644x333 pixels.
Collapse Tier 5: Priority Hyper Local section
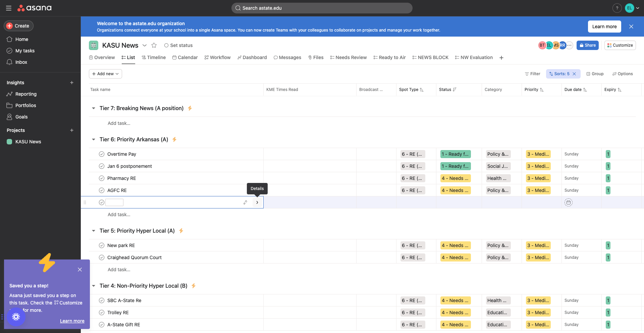pos(94,231)
